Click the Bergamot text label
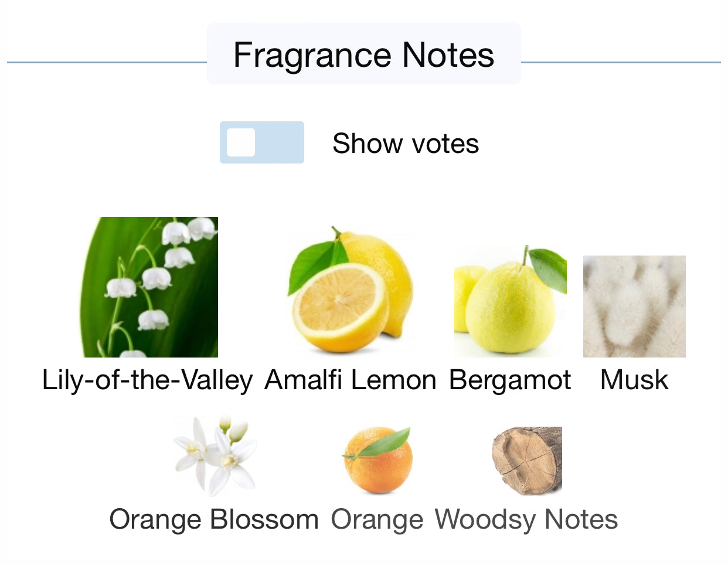This screenshot has height=565, width=728. 510,380
